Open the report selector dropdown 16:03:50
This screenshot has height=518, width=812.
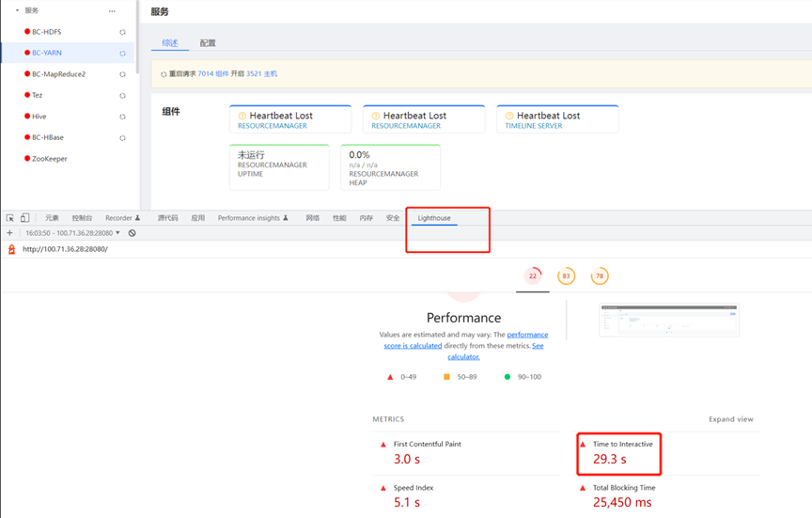click(x=73, y=233)
